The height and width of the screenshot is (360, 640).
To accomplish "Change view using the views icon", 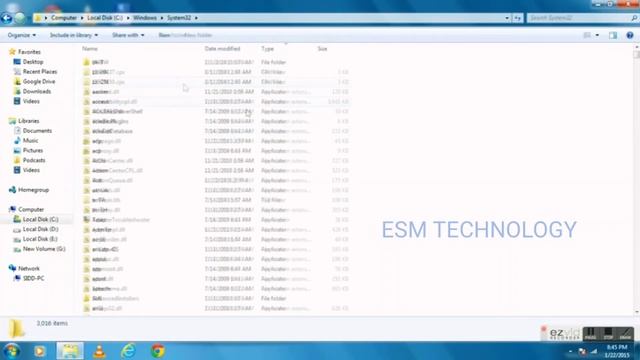I will coord(587,36).
